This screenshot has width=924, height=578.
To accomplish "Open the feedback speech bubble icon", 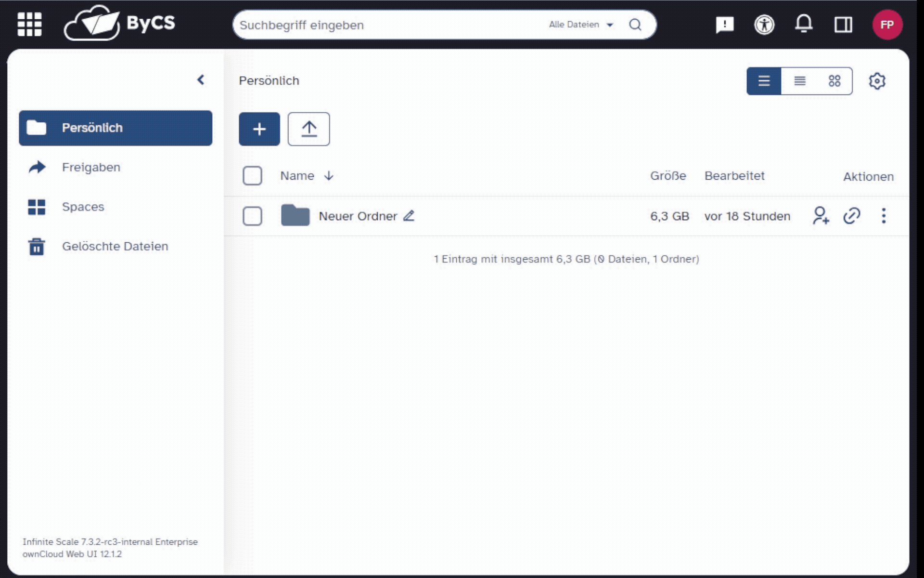I will click(724, 25).
